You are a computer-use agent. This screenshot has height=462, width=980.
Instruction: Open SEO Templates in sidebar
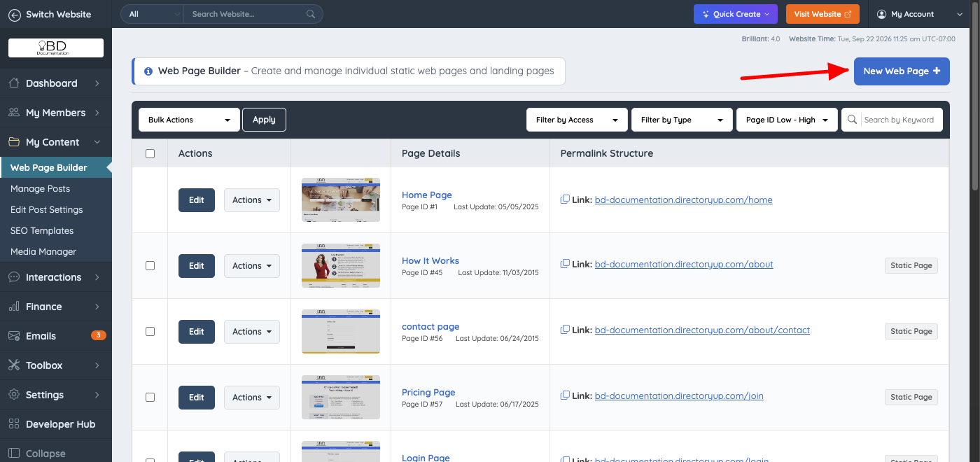(x=42, y=230)
